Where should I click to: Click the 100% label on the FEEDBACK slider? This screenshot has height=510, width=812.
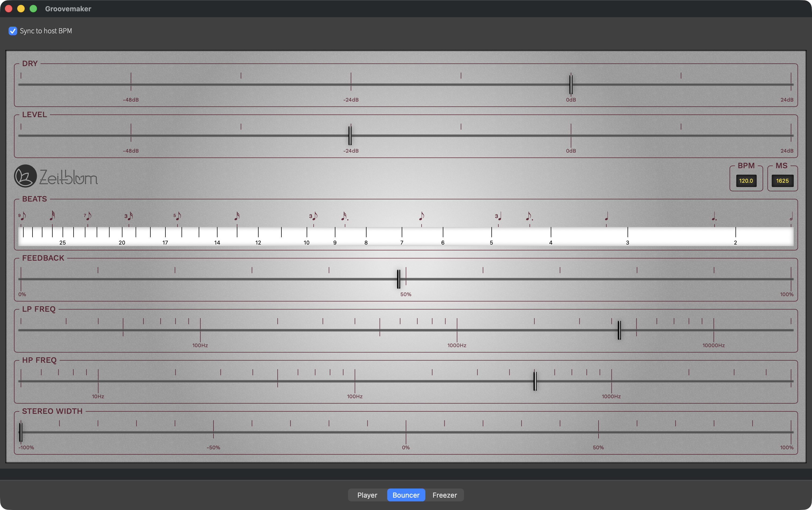pyautogui.click(x=787, y=294)
